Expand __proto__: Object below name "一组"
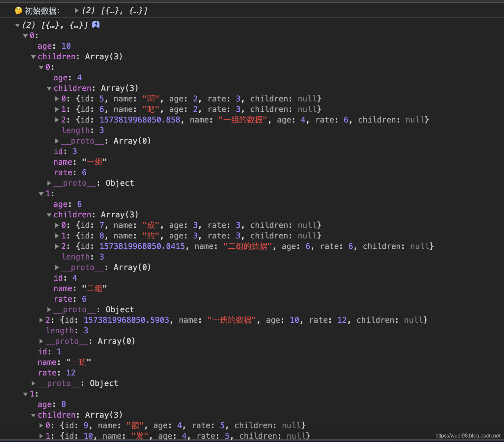 (x=49, y=183)
